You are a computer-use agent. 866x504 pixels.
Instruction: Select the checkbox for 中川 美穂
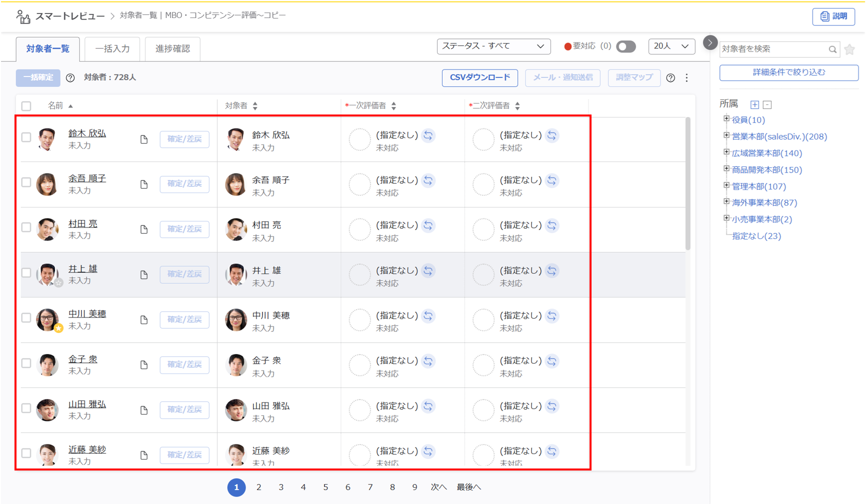click(x=26, y=318)
